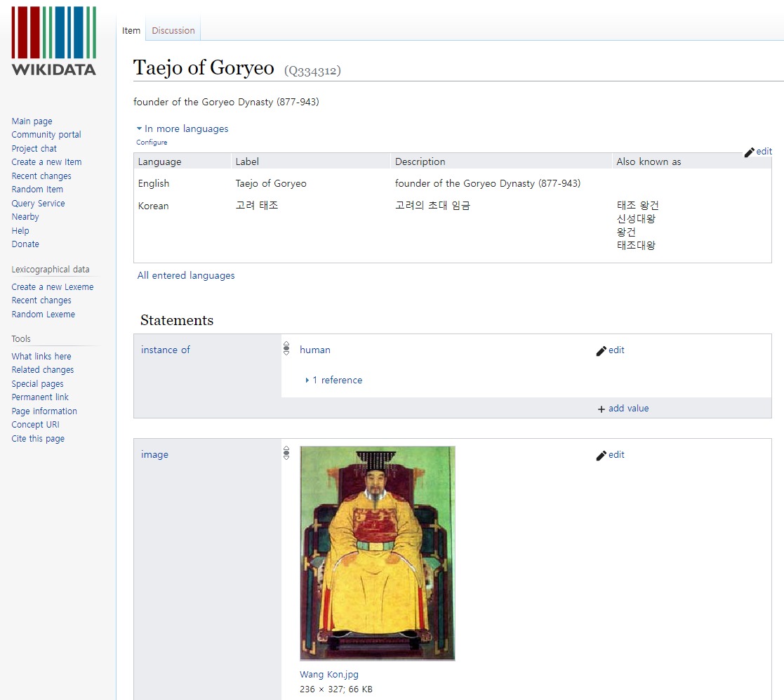Click the Korean description 고려의 초대 임금
Image resolution: width=784 pixels, height=700 pixels.
(432, 206)
